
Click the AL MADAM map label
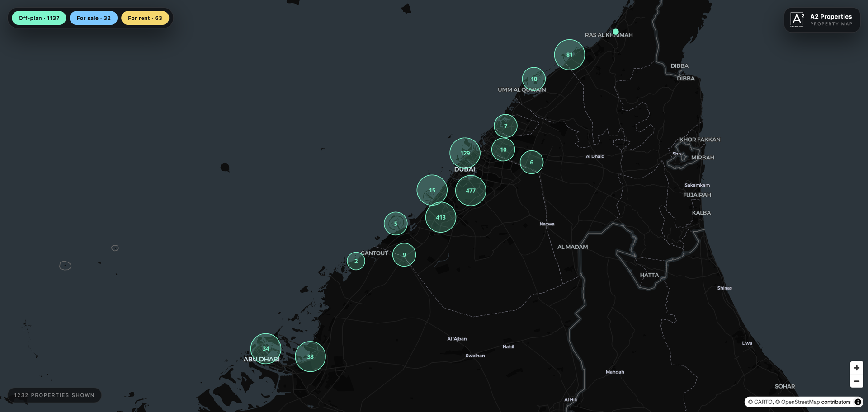(573, 247)
